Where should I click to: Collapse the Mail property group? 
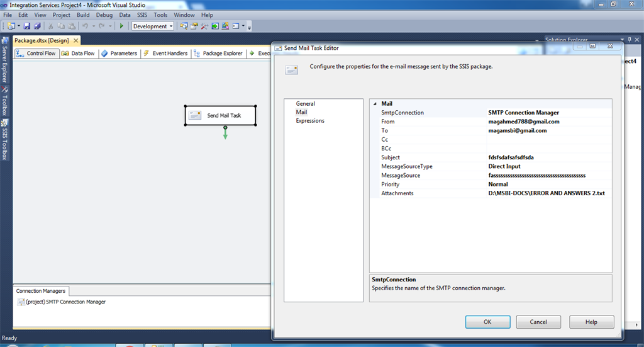pos(375,104)
